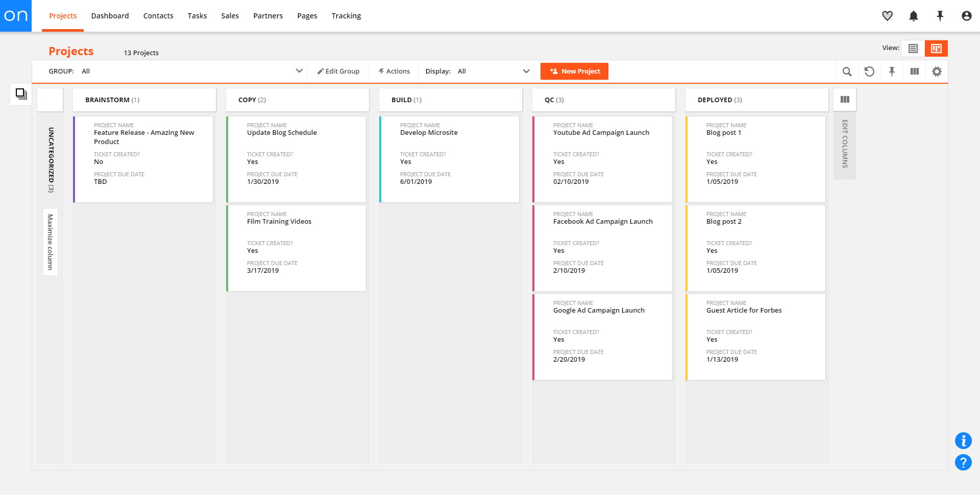980x495 pixels.
Task: Switch to card board view
Action: (936, 49)
